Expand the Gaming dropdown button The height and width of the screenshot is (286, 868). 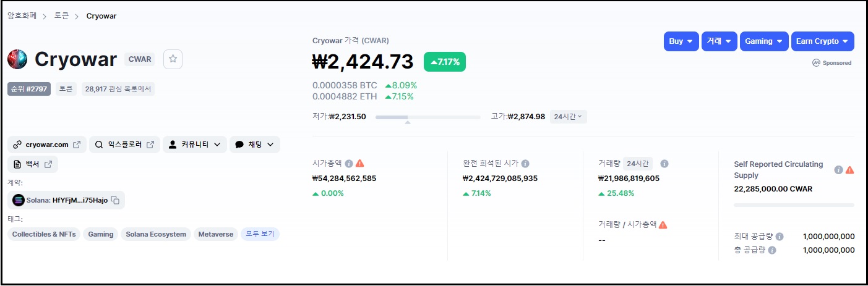pos(764,41)
